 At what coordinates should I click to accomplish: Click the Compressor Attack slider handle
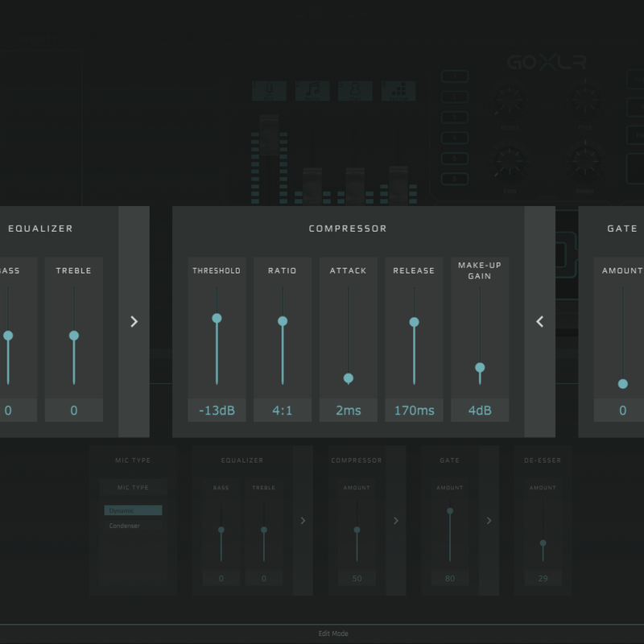(349, 378)
